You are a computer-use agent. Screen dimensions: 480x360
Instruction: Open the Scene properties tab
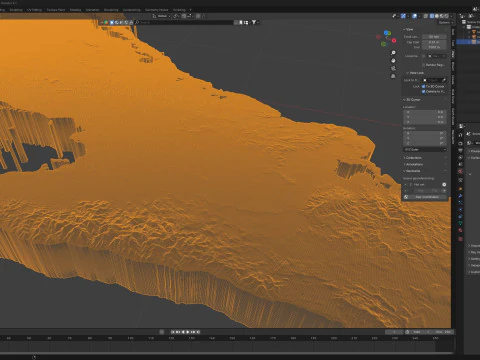coord(460,164)
